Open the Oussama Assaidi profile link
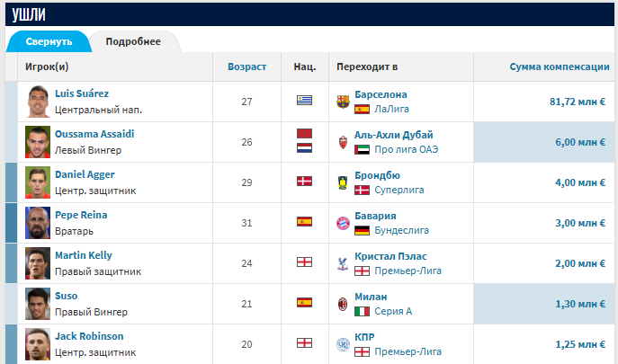Image resolution: width=618 pixels, height=364 pixels. click(94, 134)
